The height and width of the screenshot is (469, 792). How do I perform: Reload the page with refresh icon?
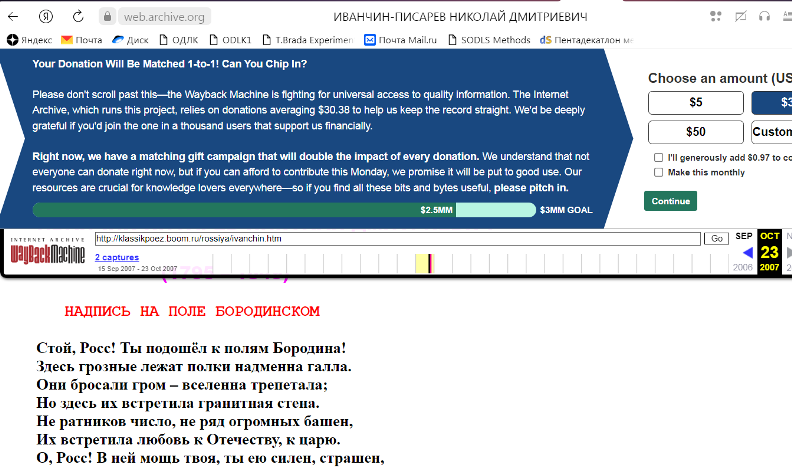tap(78, 17)
